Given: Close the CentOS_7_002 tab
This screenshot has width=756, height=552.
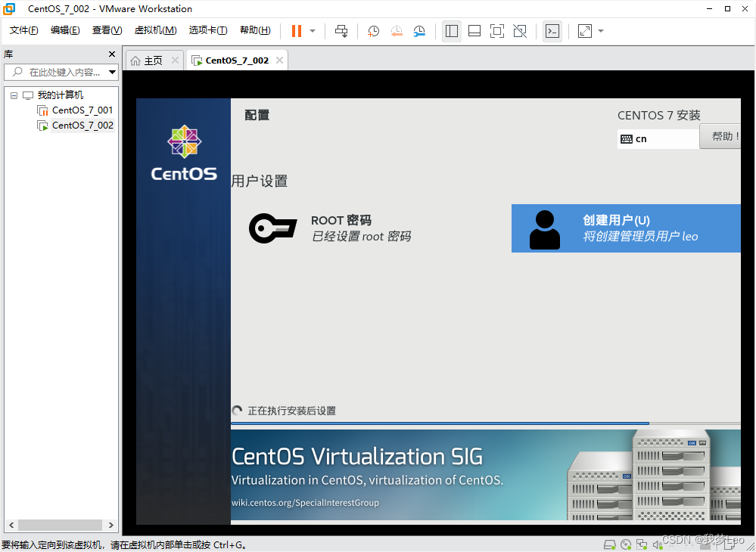Looking at the screenshot, I should tap(279, 60).
